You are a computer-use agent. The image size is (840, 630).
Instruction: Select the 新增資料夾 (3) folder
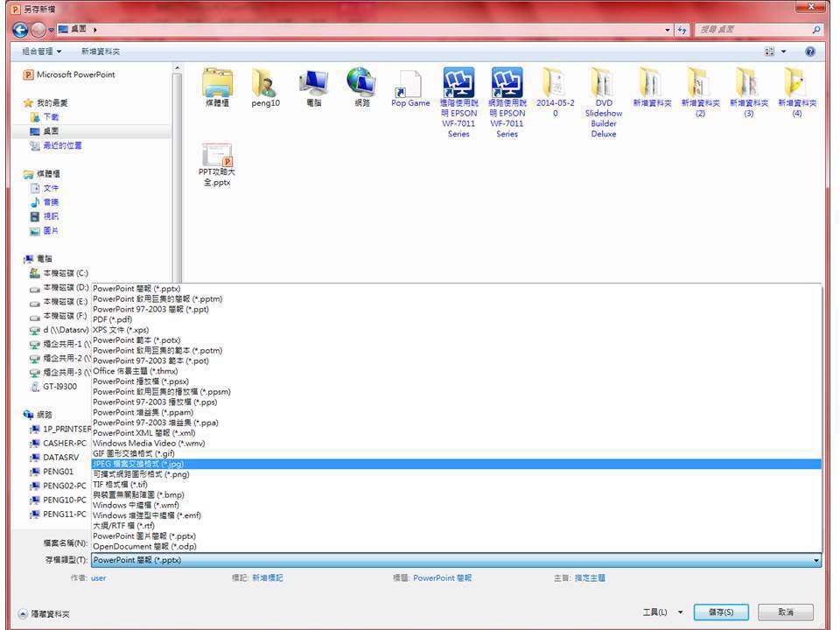749,92
